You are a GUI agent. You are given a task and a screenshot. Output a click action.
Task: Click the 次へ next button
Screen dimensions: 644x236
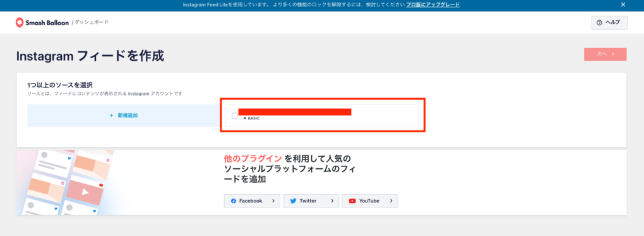(x=605, y=54)
